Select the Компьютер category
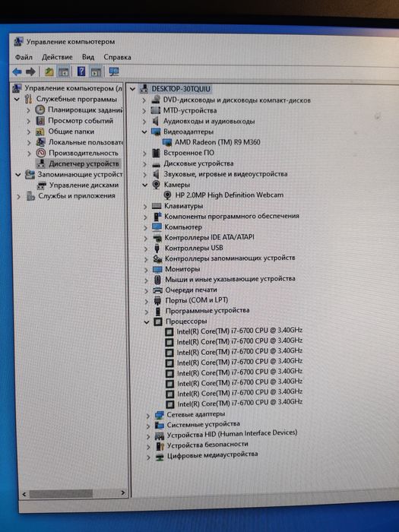Screen dimensions: 399x532 point(183,227)
